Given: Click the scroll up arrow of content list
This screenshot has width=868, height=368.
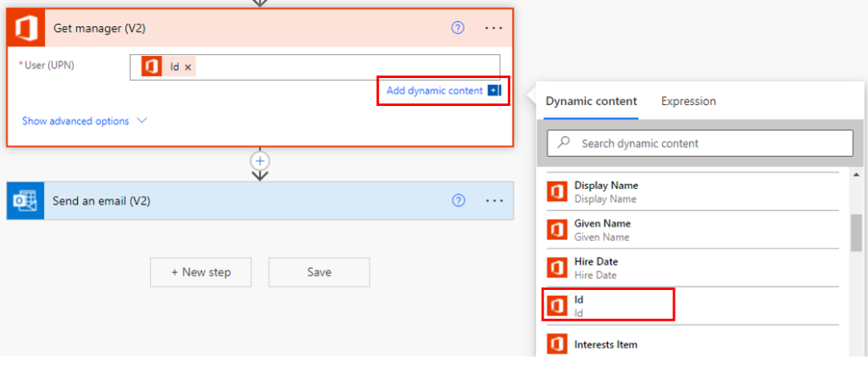Looking at the screenshot, I should tap(856, 176).
